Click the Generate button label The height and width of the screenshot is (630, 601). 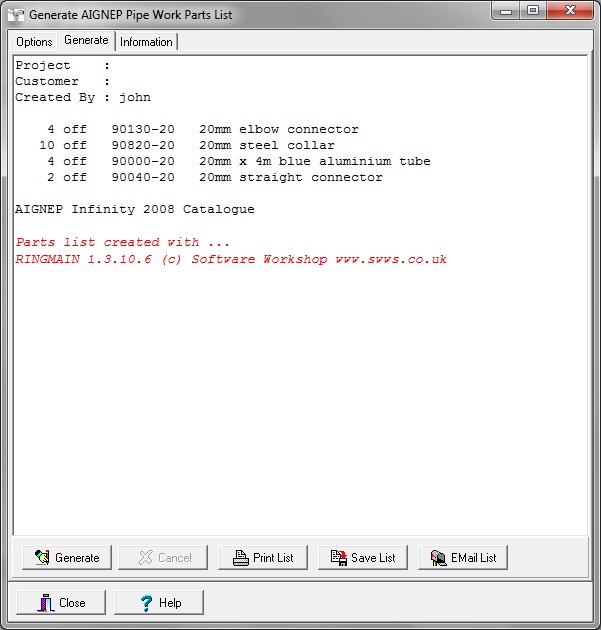(x=77, y=558)
